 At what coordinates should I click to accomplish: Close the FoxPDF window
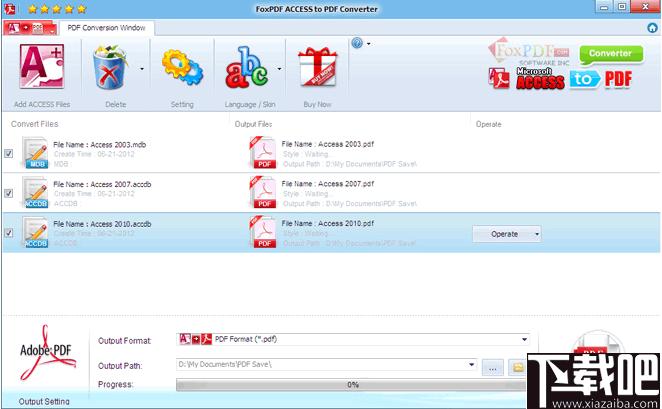646,7
